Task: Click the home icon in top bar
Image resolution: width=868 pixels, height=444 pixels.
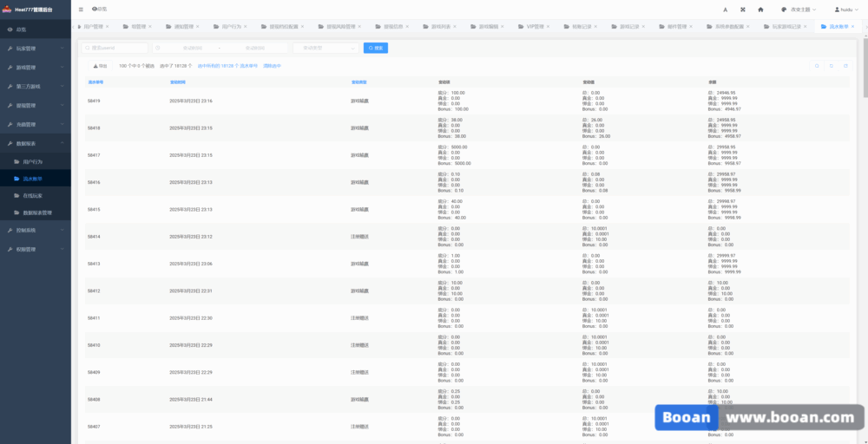Action: (760, 9)
